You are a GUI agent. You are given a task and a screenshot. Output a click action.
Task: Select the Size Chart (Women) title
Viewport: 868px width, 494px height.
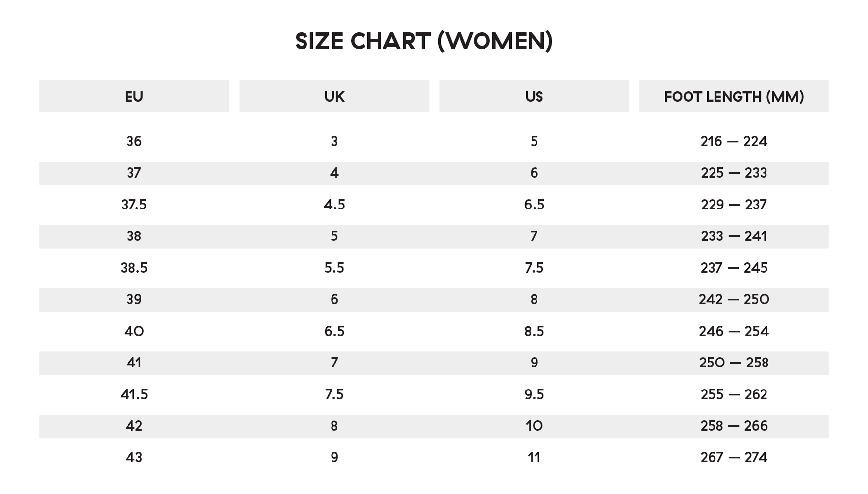pyautogui.click(x=424, y=41)
